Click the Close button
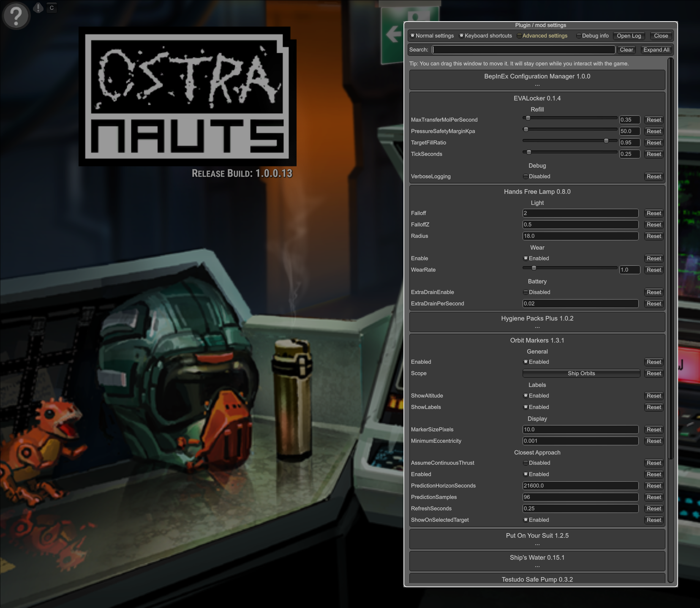The width and height of the screenshot is (700, 608). click(661, 36)
